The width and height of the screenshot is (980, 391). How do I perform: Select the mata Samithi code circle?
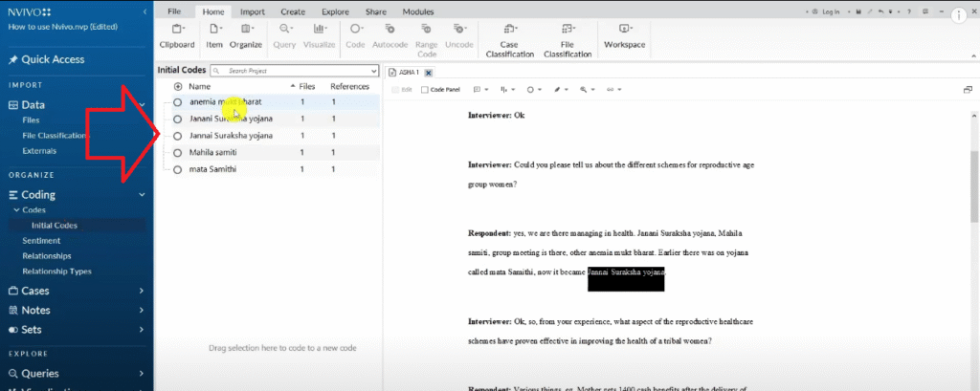[x=177, y=169]
